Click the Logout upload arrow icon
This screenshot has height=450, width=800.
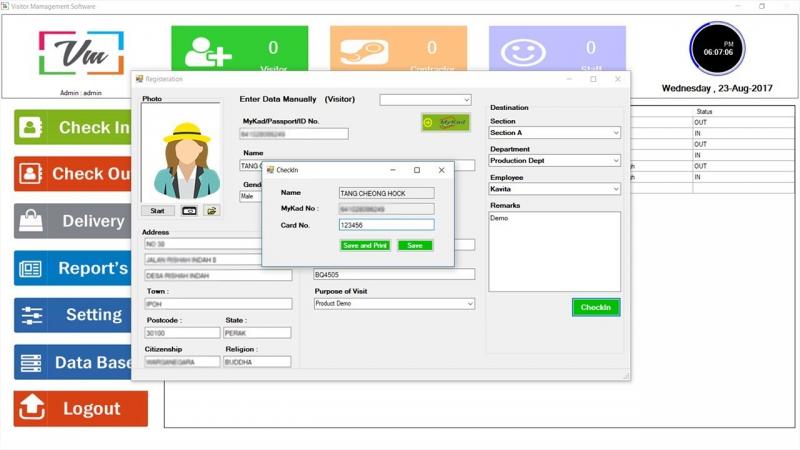pos(32,407)
